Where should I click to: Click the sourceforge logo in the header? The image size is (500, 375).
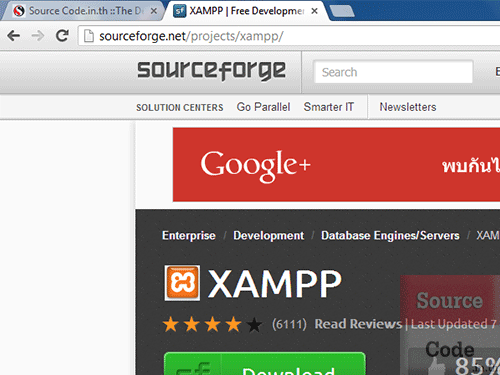click(x=212, y=71)
